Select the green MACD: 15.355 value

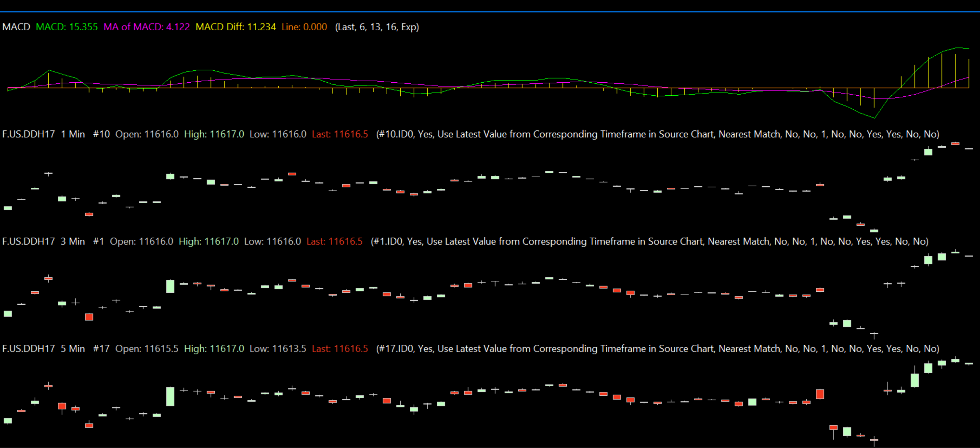tap(66, 27)
